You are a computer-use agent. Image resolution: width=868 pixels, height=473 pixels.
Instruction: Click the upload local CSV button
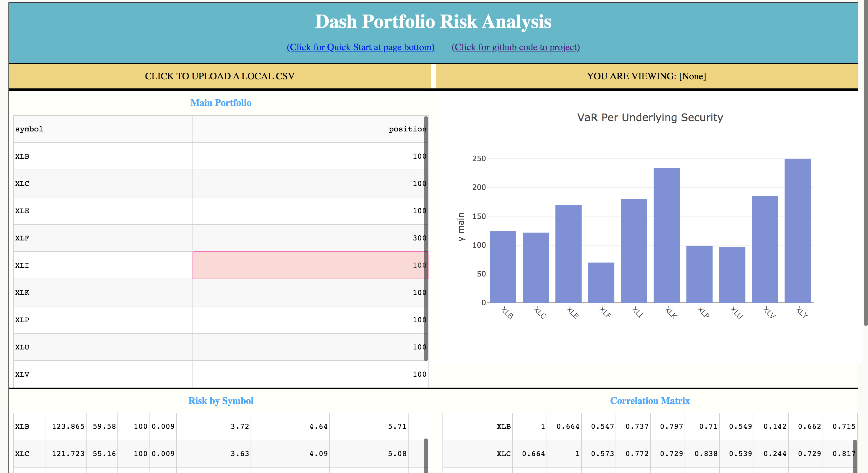[220, 76]
